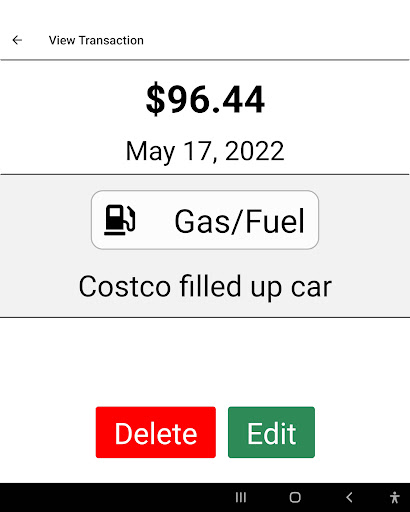Screen dimensions: 410x512
Task: Tap the Android home button
Action: 295,497
